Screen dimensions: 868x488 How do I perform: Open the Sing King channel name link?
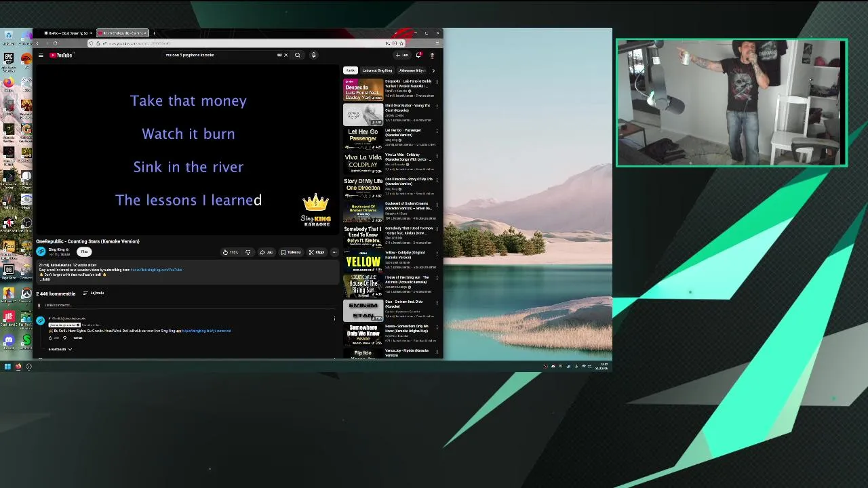[56, 249]
